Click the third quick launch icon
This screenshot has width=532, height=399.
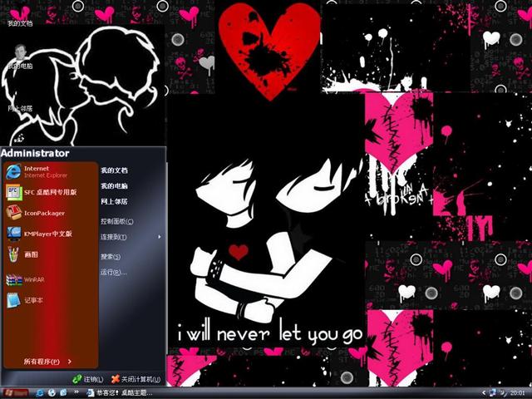[63, 393]
